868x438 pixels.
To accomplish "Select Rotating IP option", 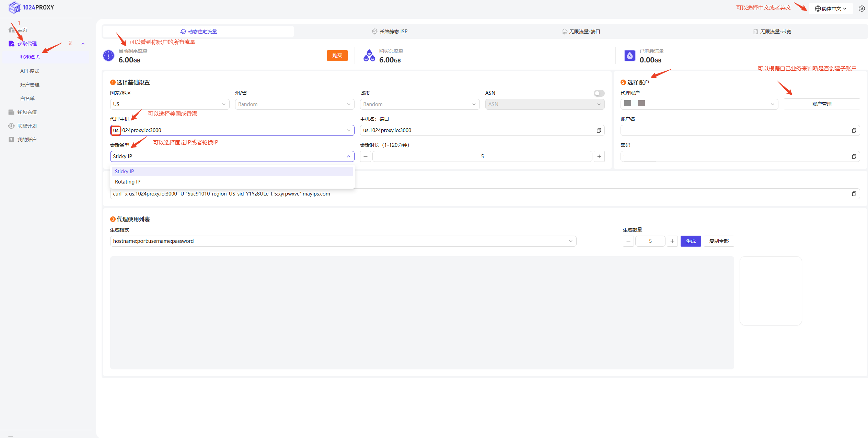I will (128, 182).
